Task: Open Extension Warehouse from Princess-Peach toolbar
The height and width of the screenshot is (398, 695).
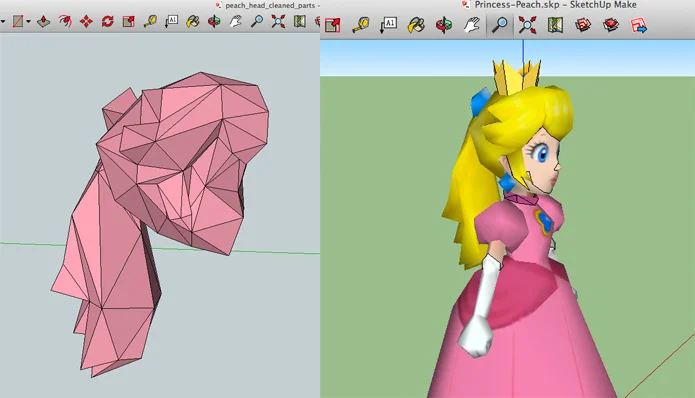Action: (x=611, y=25)
